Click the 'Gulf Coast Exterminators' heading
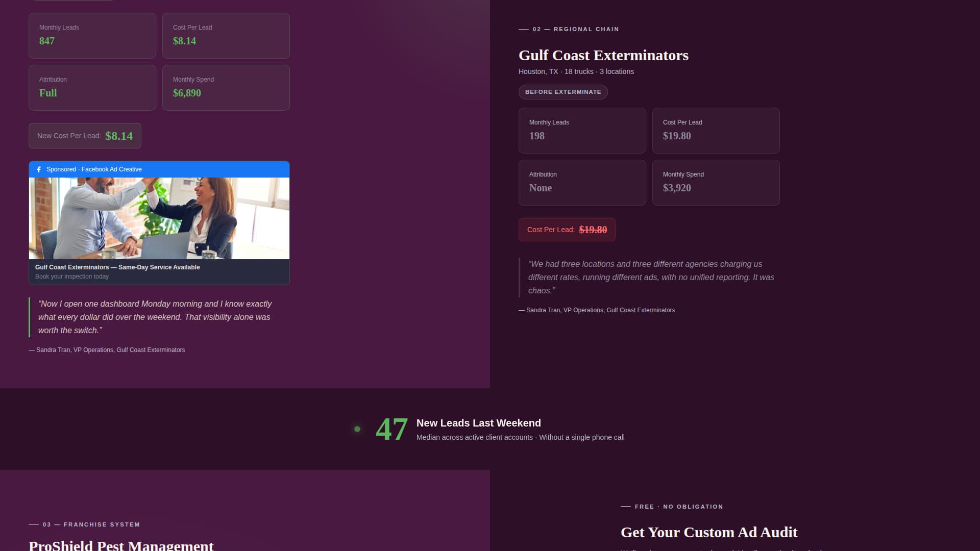Screen dimensions: 980x551 click(603, 55)
